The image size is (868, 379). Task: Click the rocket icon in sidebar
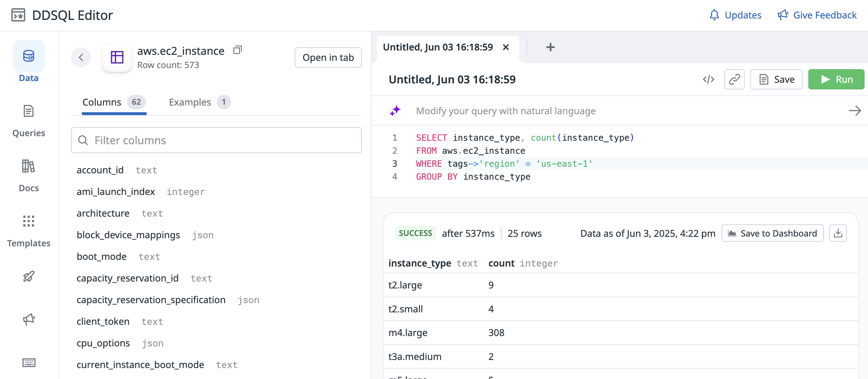point(29,277)
